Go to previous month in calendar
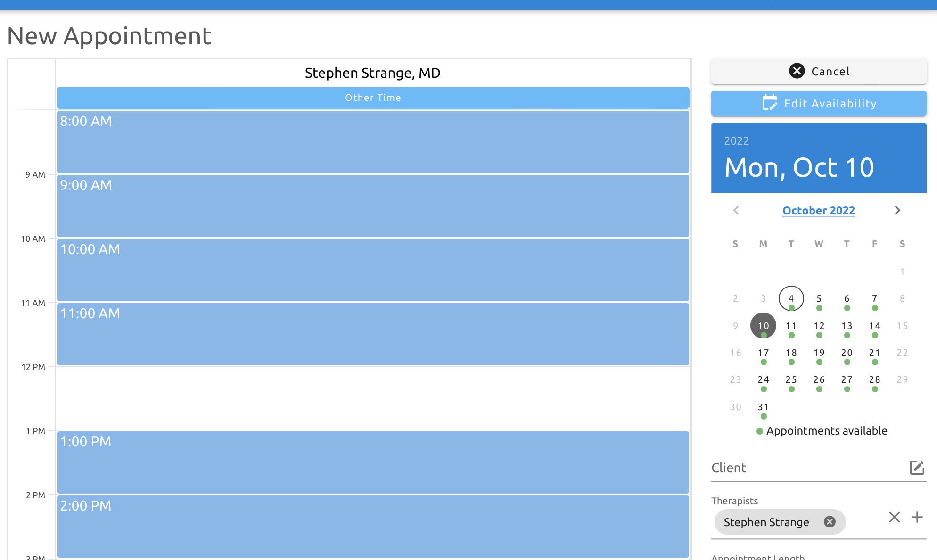Screen dimensions: 937x560 coord(736,210)
